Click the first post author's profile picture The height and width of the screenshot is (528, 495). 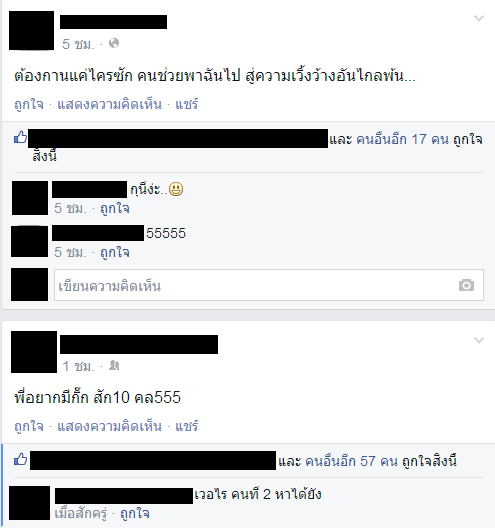click(x=31, y=30)
